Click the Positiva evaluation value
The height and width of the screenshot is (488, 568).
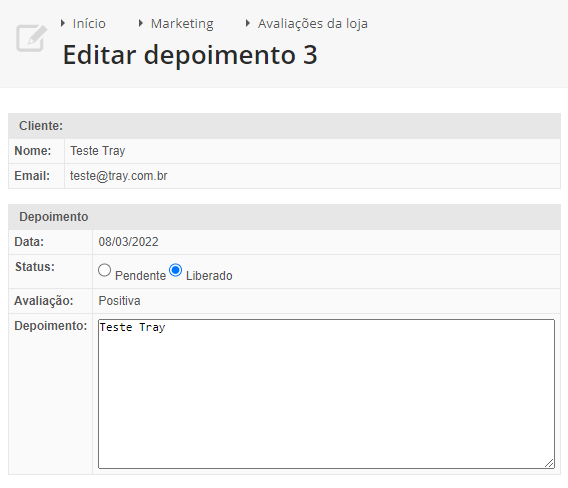(x=119, y=301)
